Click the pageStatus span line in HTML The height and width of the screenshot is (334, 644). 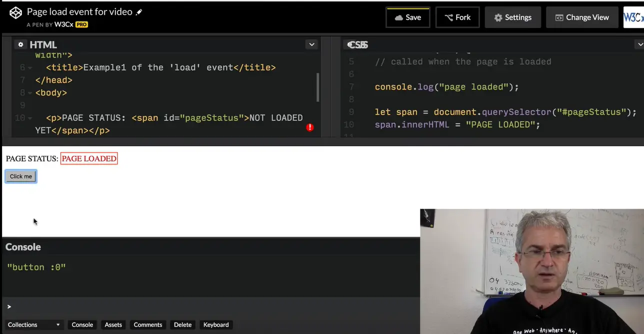[169, 124]
